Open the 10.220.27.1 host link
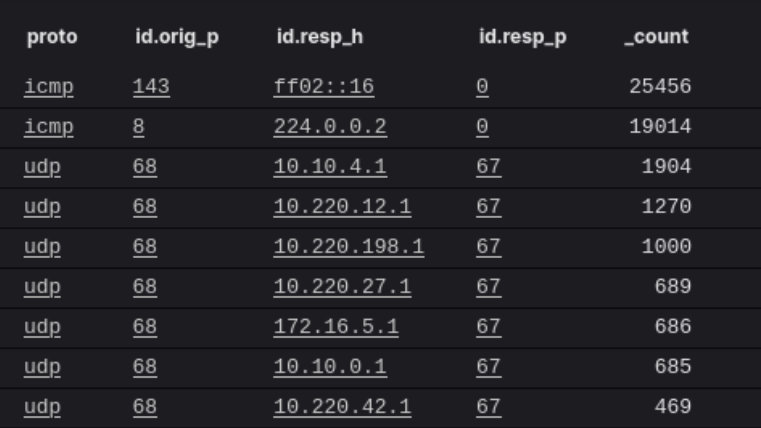 click(342, 287)
